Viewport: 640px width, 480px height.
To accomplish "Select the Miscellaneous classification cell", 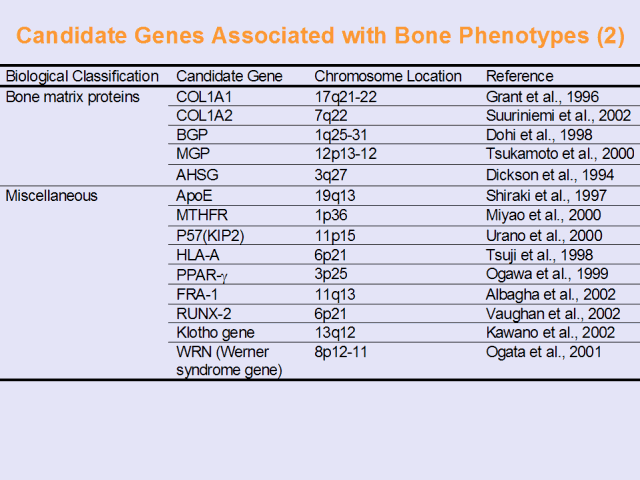I will click(52, 195).
